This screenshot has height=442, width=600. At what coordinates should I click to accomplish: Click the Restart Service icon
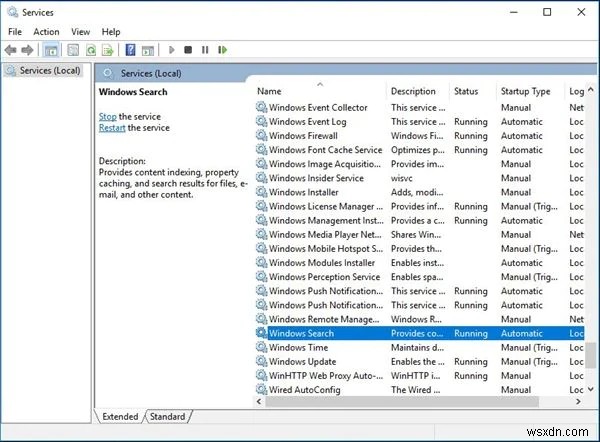point(222,50)
